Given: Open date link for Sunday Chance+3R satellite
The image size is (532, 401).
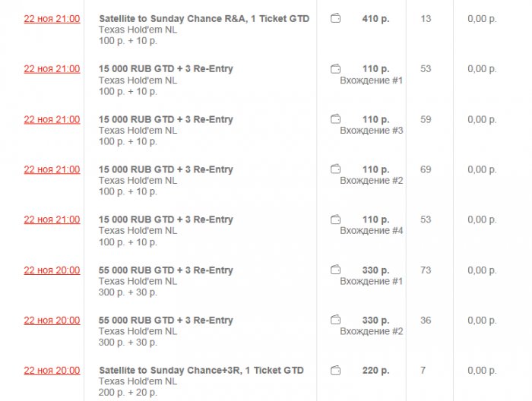Looking at the screenshot, I should pos(52,370).
